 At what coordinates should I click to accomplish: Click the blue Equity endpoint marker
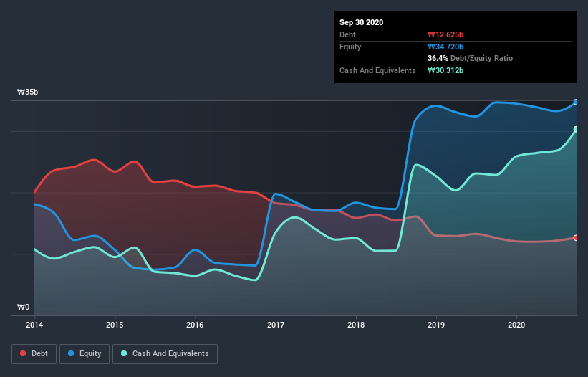coord(576,102)
